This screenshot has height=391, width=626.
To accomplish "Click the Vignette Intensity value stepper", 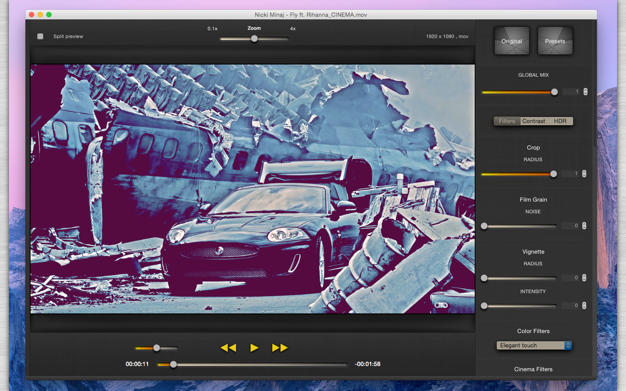I will (x=584, y=306).
